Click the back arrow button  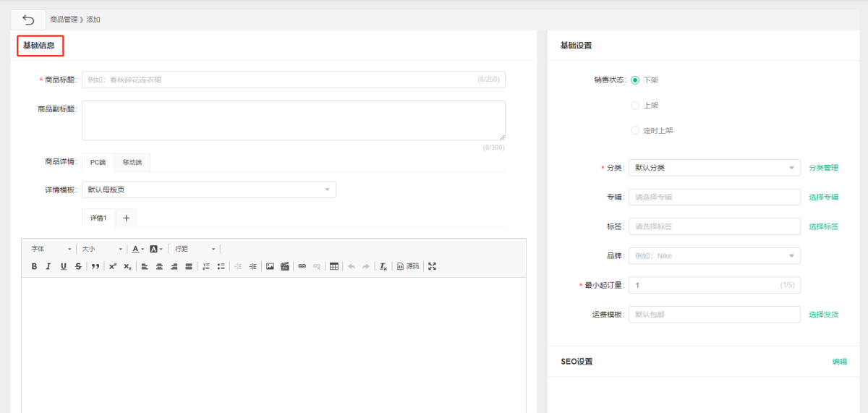point(28,20)
